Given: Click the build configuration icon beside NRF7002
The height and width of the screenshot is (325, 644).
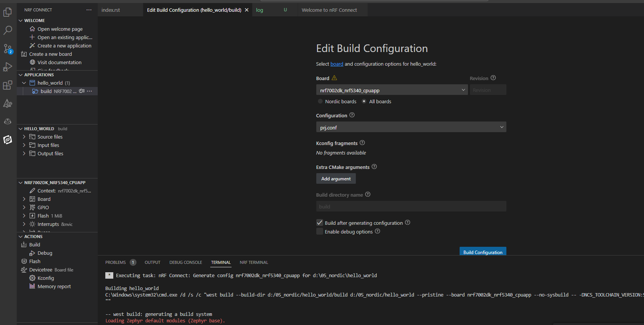Looking at the screenshot, I should click(x=81, y=91).
